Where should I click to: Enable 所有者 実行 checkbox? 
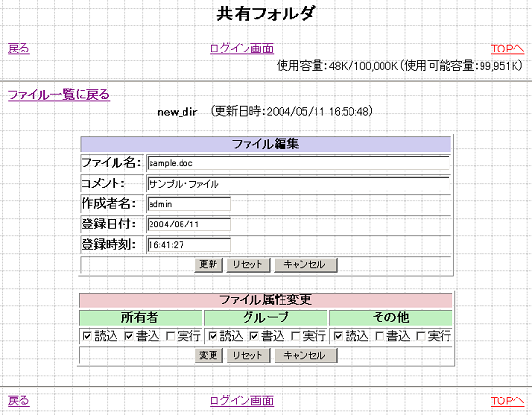pos(170,336)
